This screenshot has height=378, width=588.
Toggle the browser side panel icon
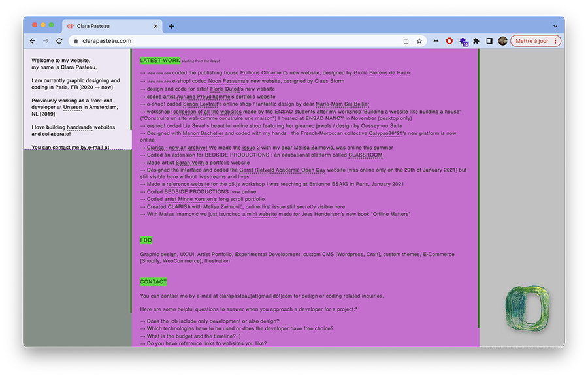click(x=489, y=41)
